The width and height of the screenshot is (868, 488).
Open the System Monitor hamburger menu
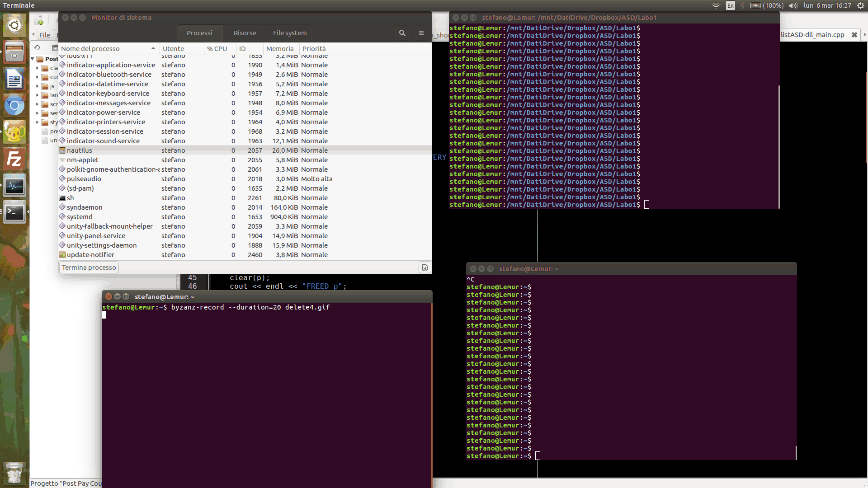[421, 33]
